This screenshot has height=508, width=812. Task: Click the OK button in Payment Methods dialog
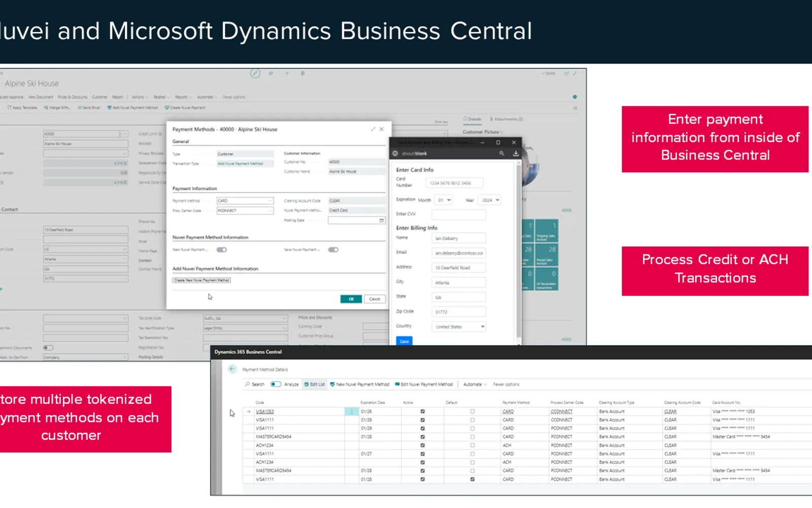(351, 299)
